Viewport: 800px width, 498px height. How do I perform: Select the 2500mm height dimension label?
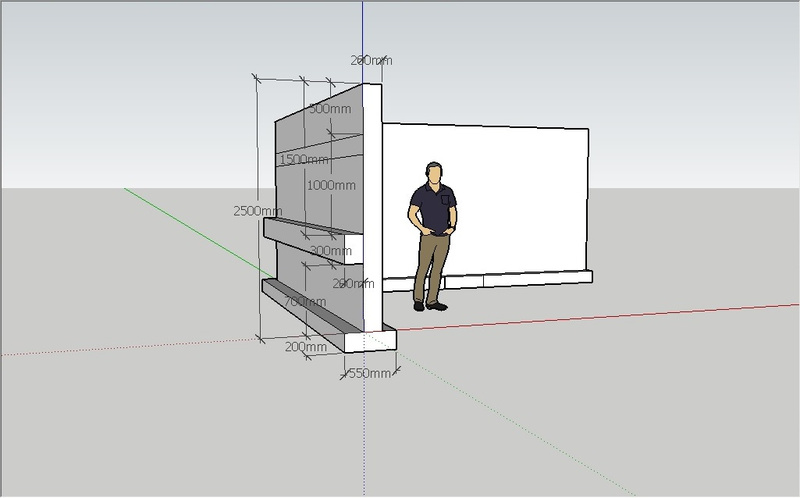click(x=258, y=210)
